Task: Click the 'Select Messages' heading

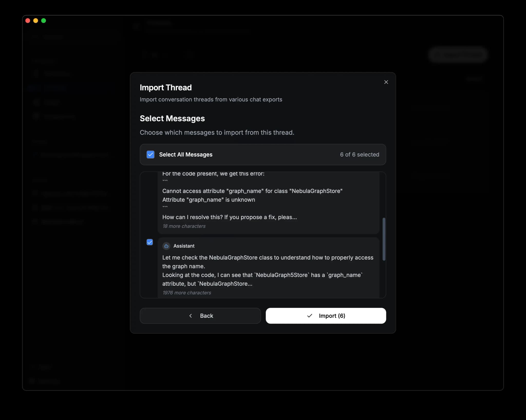Action: point(172,118)
